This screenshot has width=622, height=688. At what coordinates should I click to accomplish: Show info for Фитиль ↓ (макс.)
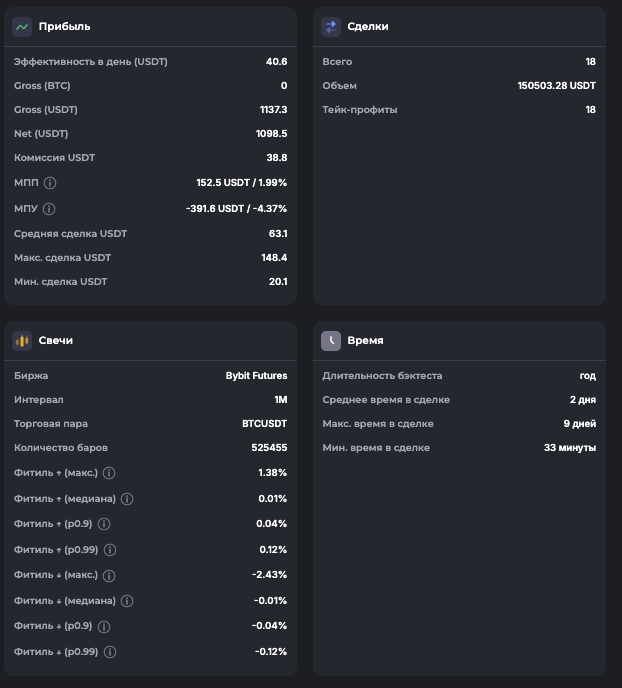coord(109,576)
